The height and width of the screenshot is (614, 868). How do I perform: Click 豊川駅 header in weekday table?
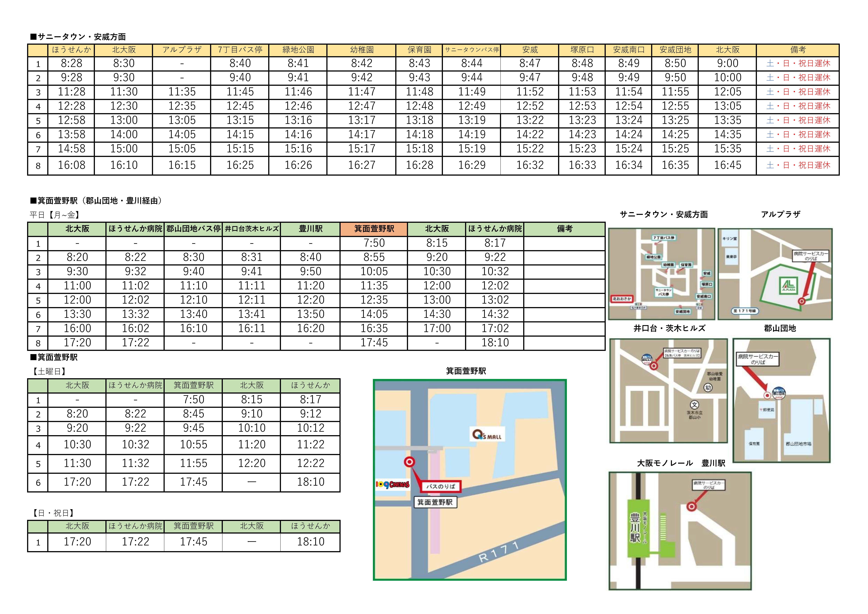pyautogui.click(x=310, y=229)
